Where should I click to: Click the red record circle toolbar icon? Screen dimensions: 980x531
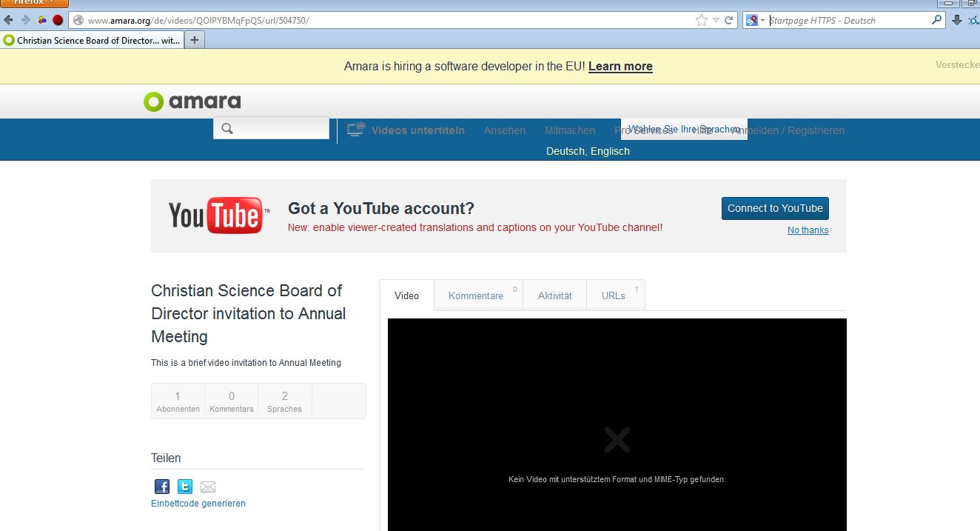coord(58,20)
